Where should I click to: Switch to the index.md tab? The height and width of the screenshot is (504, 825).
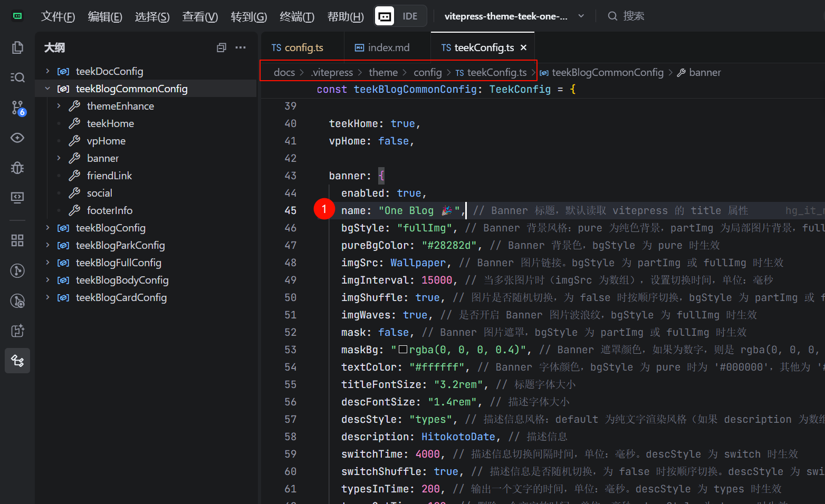tap(388, 47)
